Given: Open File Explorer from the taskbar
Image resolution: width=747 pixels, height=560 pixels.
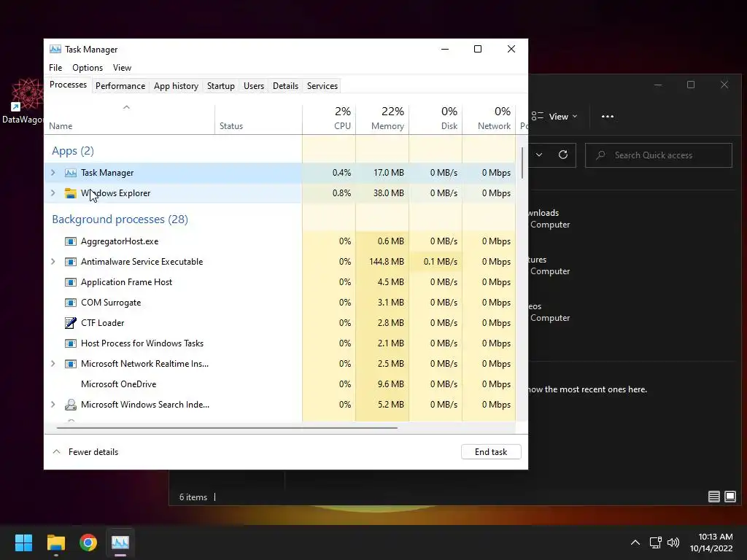Looking at the screenshot, I should point(55,542).
